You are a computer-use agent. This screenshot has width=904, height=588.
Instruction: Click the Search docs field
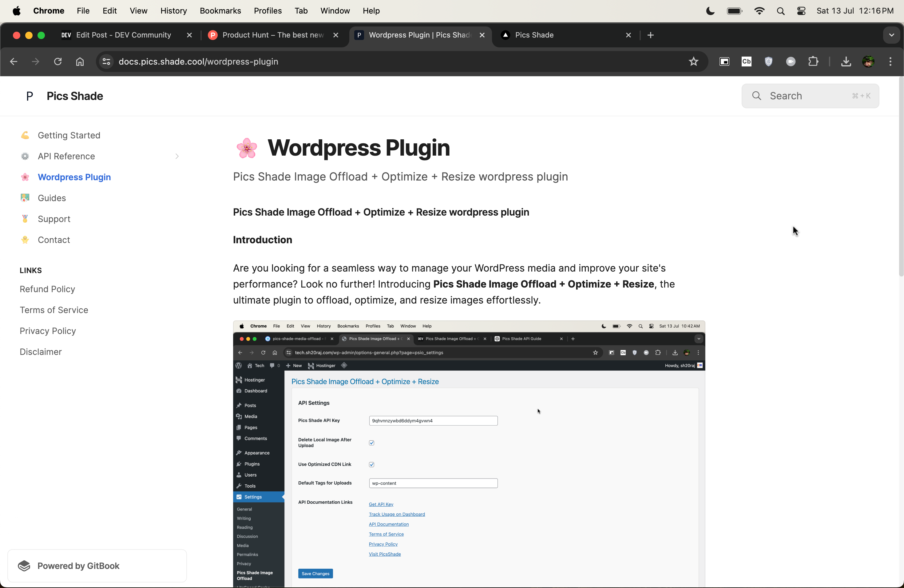coord(810,96)
